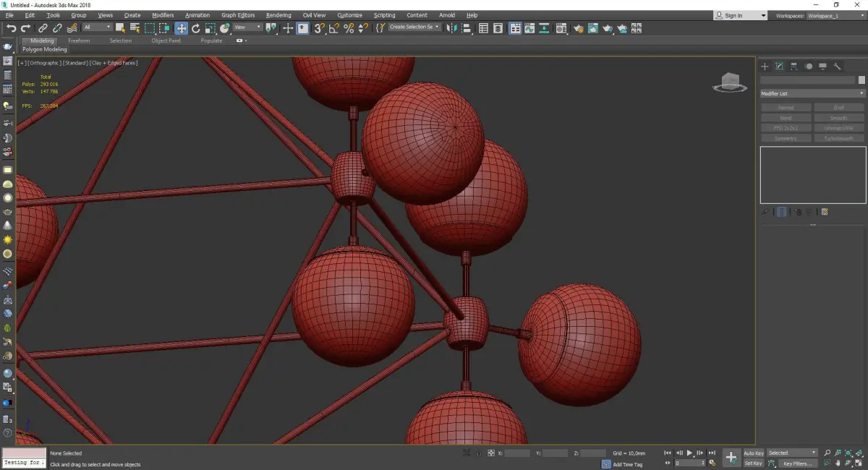Image resolution: width=868 pixels, height=470 pixels.
Task: Activate the Select and Scale tool
Action: (210, 28)
